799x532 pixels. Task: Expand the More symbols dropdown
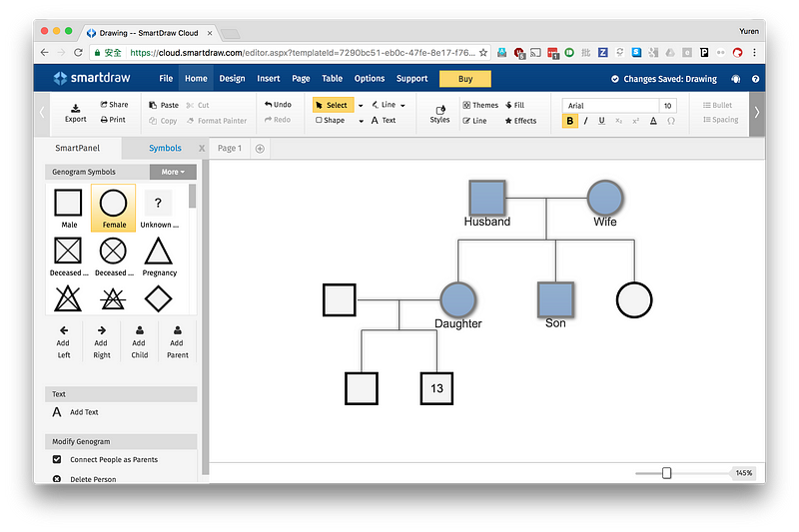point(173,172)
